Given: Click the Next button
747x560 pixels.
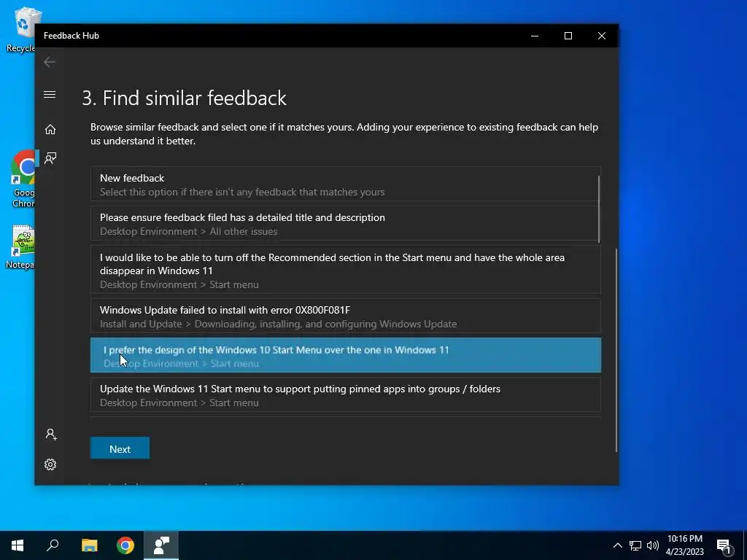Looking at the screenshot, I should pos(120,448).
